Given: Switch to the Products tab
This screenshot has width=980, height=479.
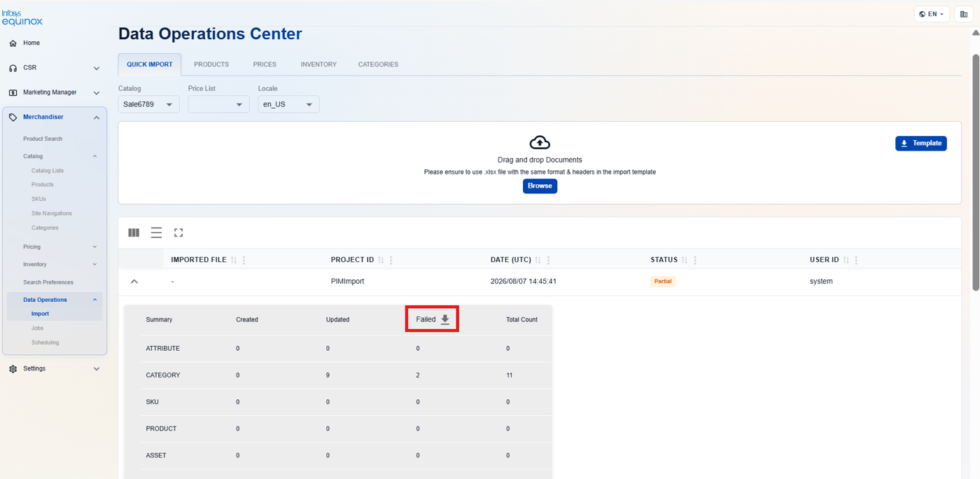Looking at the screenshot, I should point(211,64).
